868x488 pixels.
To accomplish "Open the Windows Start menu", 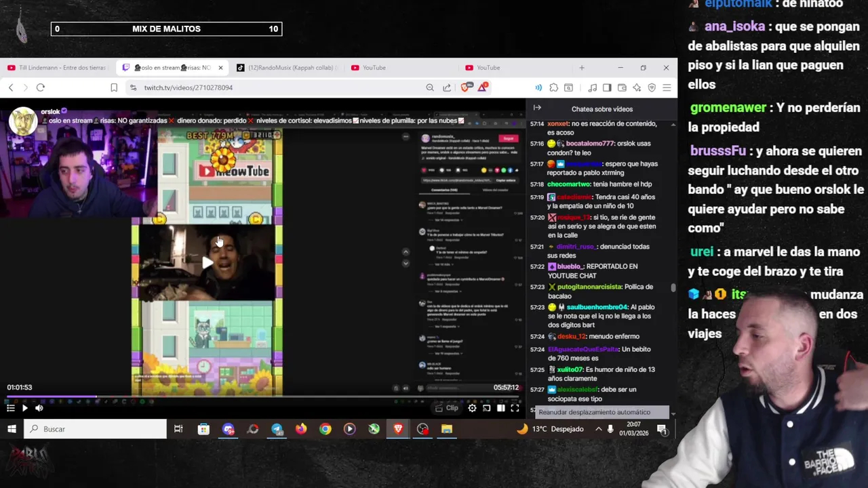I will [x=12, y=429].
